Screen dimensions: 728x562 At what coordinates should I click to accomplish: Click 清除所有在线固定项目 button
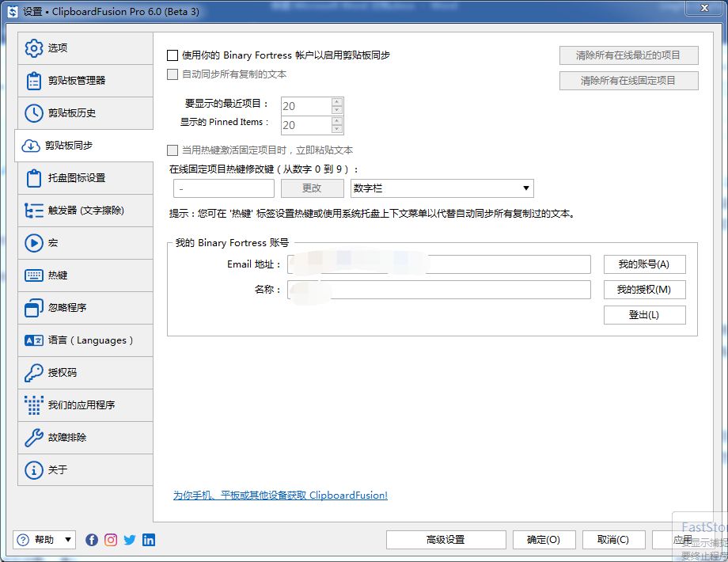pos(628,81)
